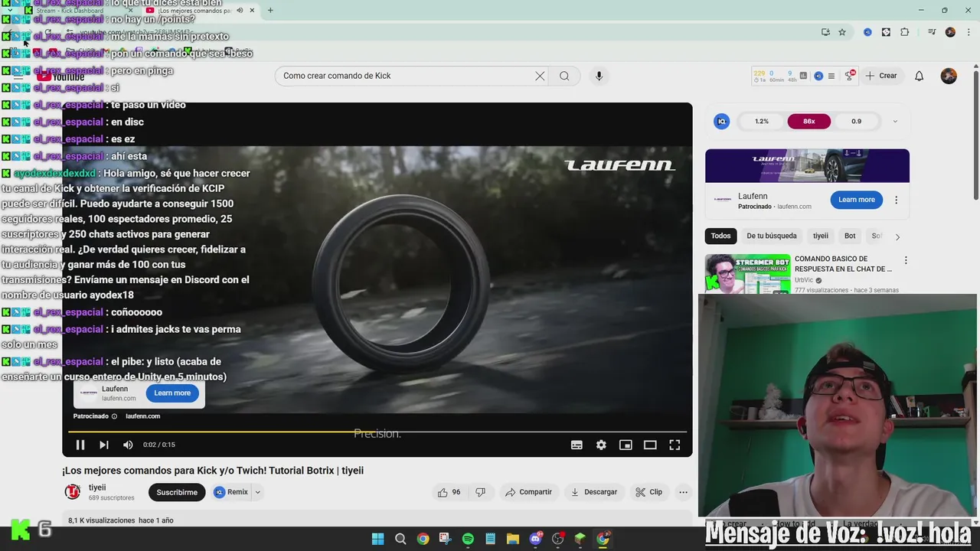Open File Explorer from taskbar
The image size is (980, 551).
(x=513, y=539)
